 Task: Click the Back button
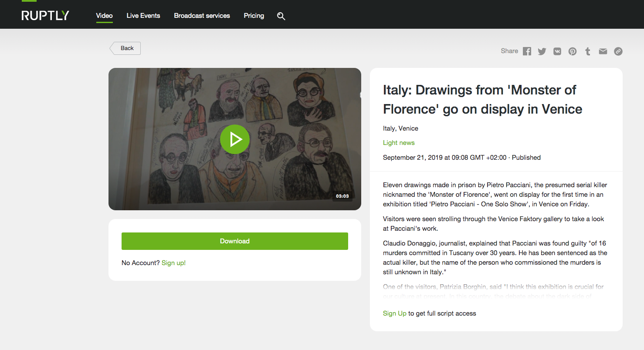[x=125, y=48]
